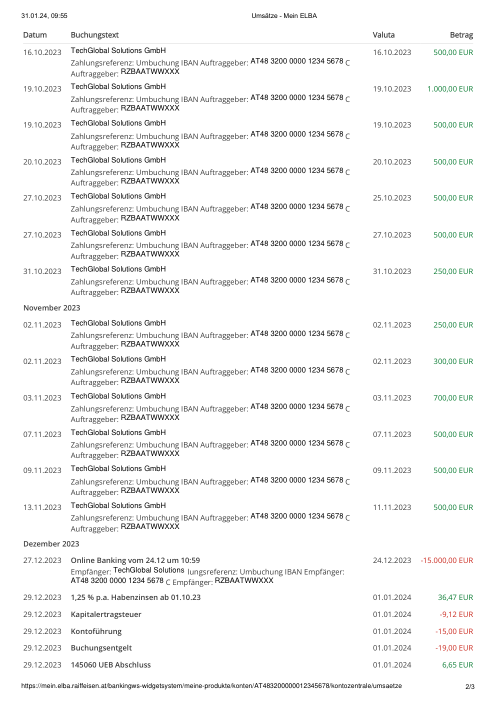The height and width of the screenshot is (702, 496).
Task: Click the 145060 UEB Abschluss entry
Action: point(111,665)
